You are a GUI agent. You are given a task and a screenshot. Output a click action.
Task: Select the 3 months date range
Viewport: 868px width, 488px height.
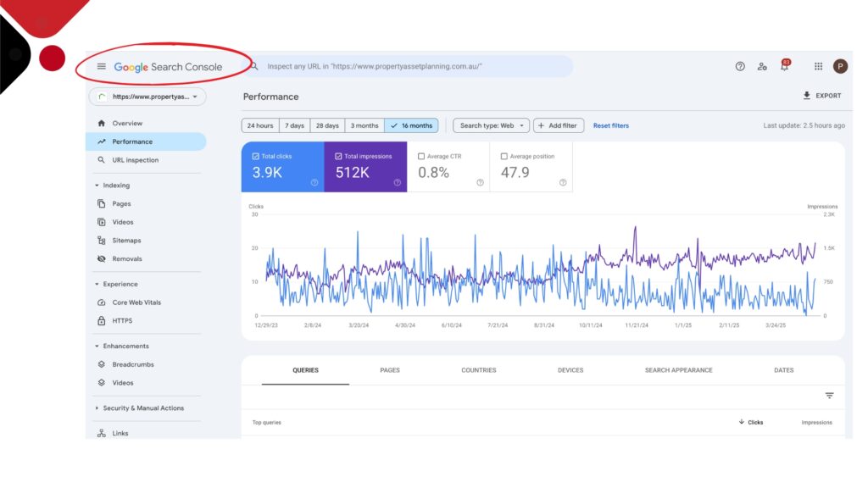[x=364, y=125]
